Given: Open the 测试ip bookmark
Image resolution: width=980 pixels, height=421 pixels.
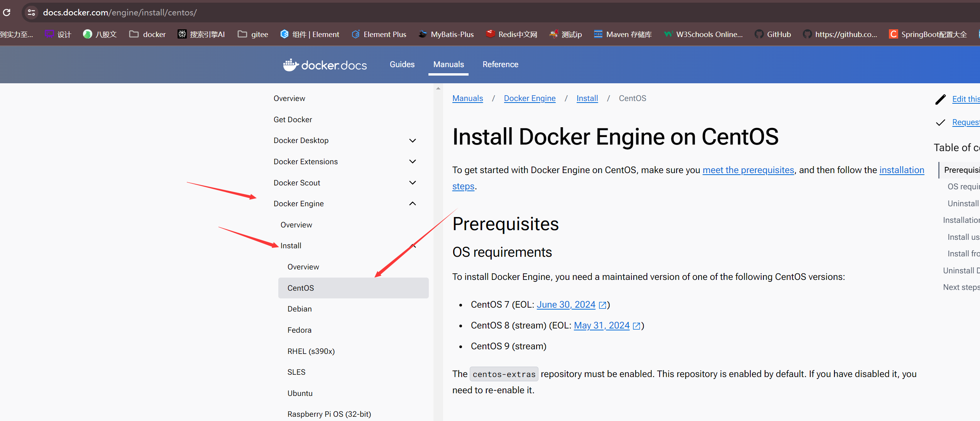Looking at the screenshot, I should coord(565,34).
